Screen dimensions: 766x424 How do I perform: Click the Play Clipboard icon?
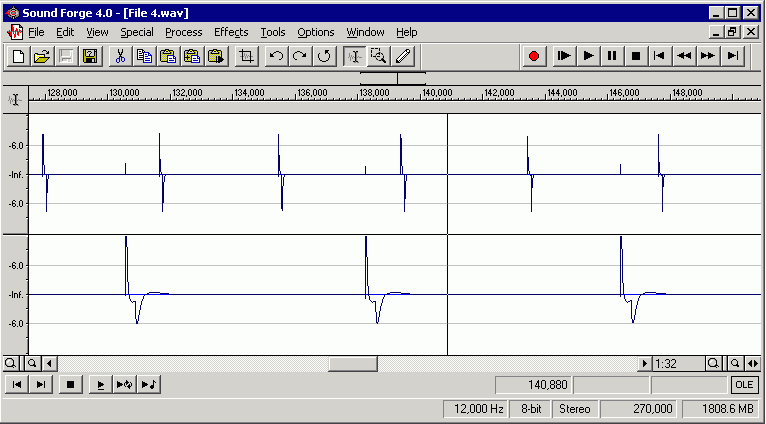pos(216,56)
